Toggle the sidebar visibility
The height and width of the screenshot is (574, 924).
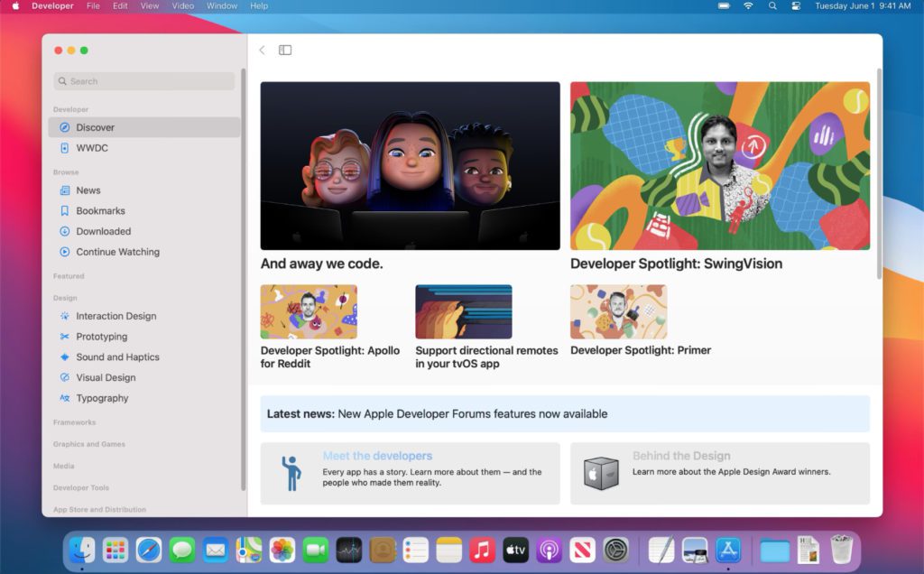tap(285, 51)
